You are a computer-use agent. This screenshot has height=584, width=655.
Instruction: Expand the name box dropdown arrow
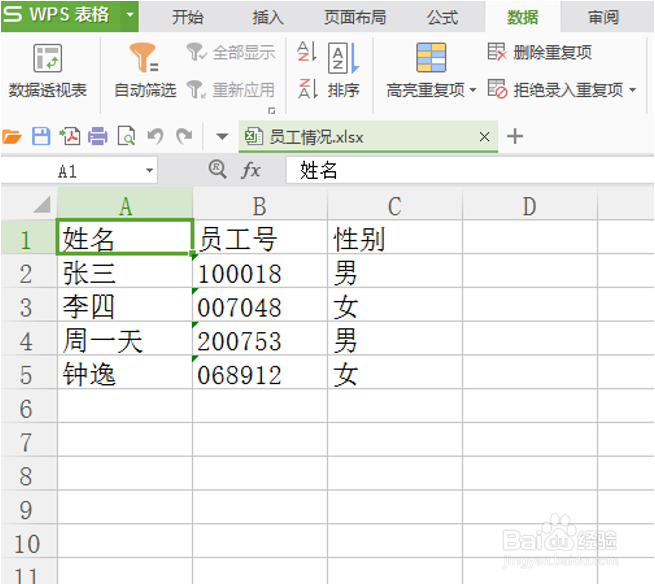pyautogui.click(x=149, y=171)
